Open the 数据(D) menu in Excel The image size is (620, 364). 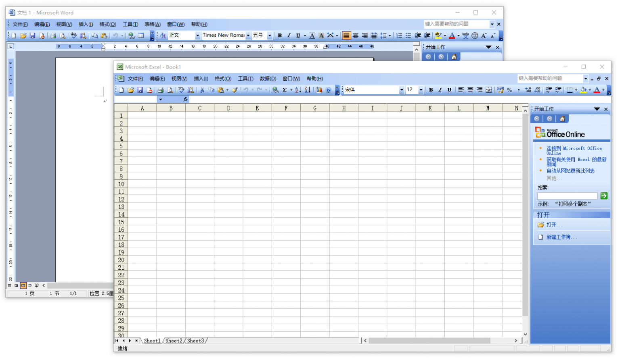[268, 79]
